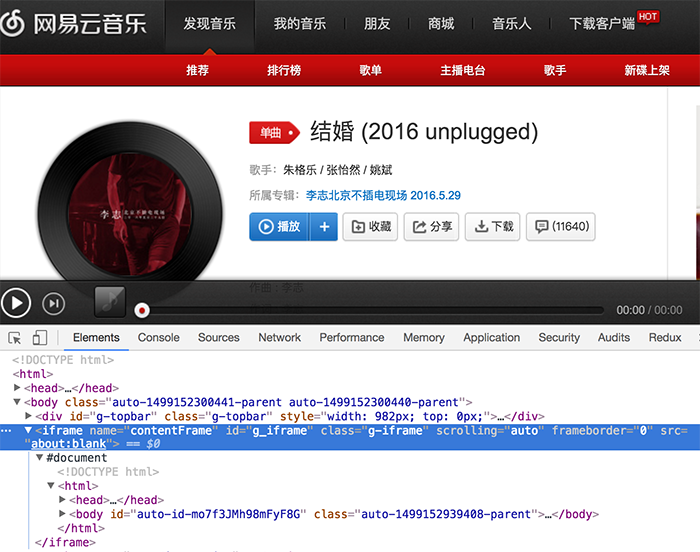Open the Console tab

(x=158, y=338)
